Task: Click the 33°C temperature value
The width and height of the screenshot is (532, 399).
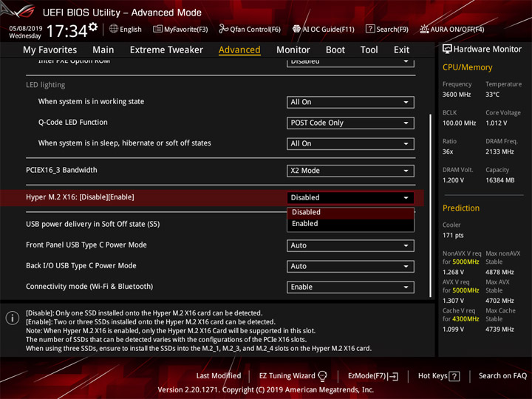Action: [492, 95]
